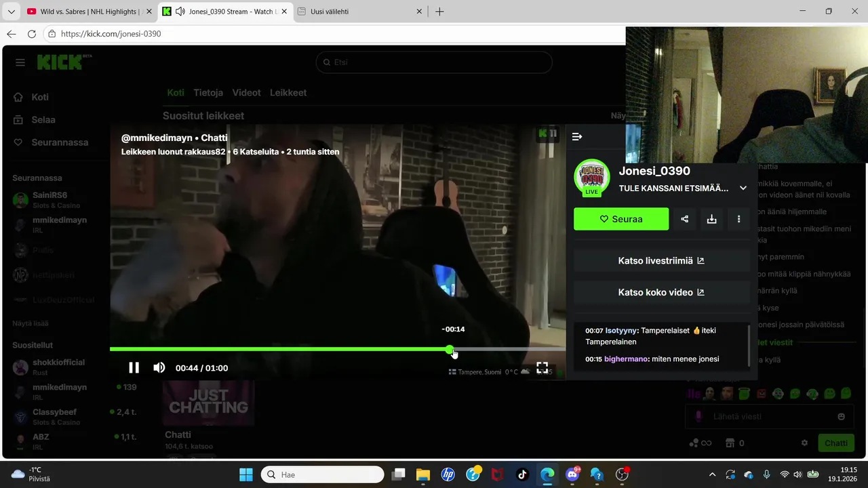Click Jonesi_0390 channel avatar

pyautogui.click(x=592, y=178)
